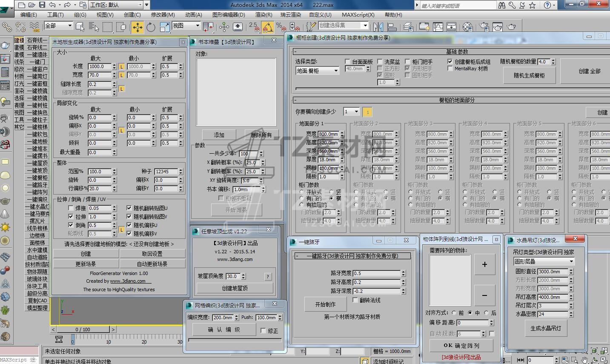This screenshot has width=610, height=364.
Task: Open the 渲染(R) menu
Action: click(x=263, y=14)
